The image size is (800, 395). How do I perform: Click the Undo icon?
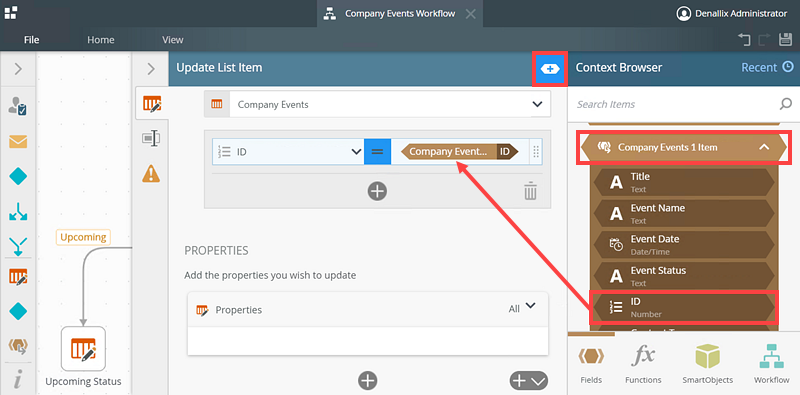pyautogui.click(x=744, y=40)
